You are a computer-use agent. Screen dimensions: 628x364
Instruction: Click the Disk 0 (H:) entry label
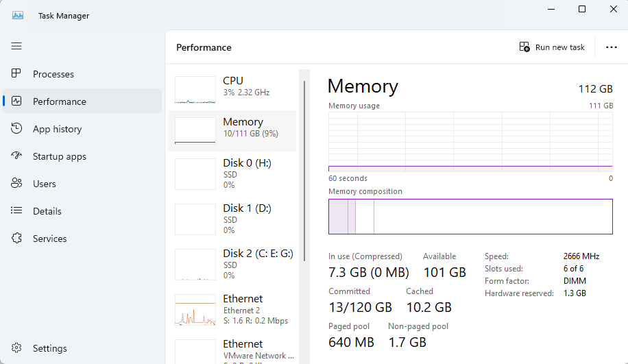[247, 163]
